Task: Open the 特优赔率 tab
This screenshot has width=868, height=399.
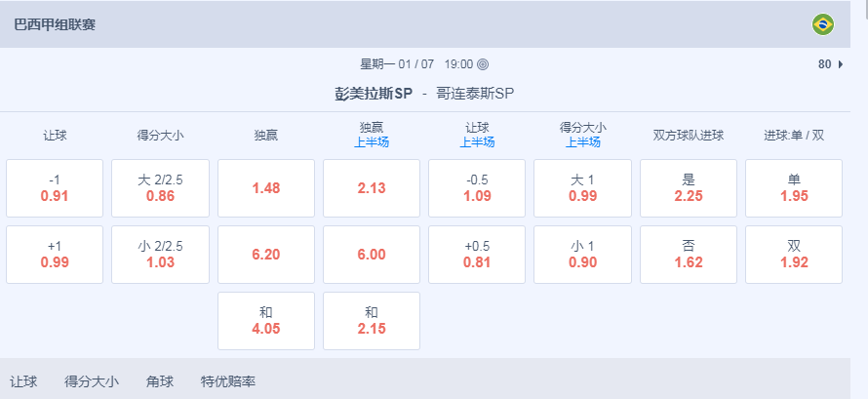Action: point(227,381)
